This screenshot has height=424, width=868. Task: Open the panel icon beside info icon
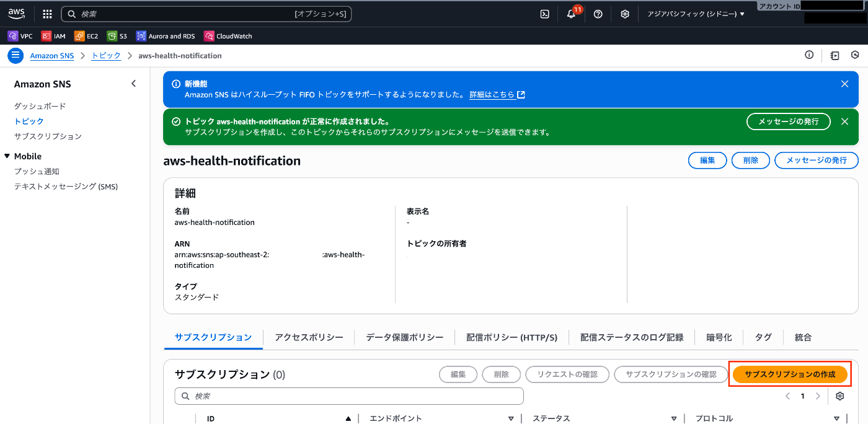(835, 55)
